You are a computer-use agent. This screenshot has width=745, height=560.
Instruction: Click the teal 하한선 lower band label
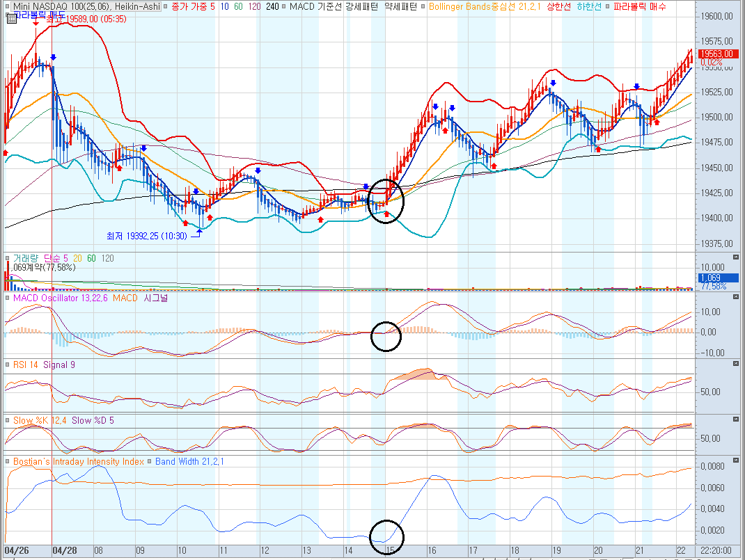[589, 7]
